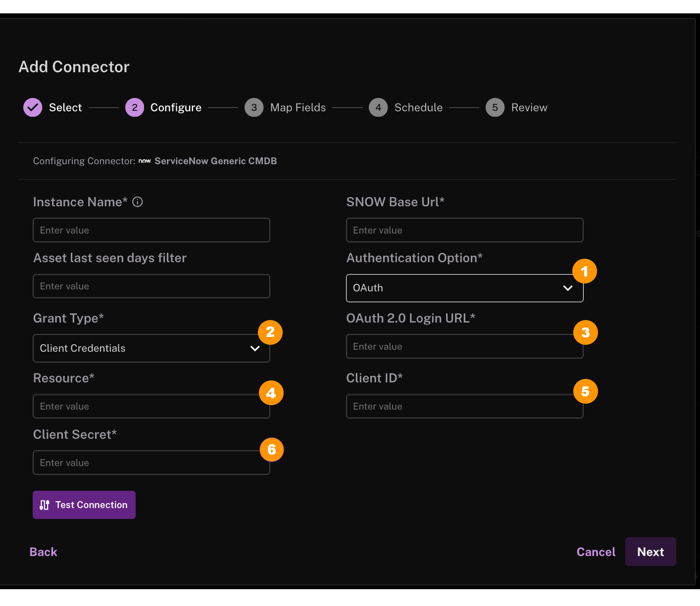This screenshot has width=700, height=606.
Task: Click the Instance Name info icon
Action: [x=138, y=202]
